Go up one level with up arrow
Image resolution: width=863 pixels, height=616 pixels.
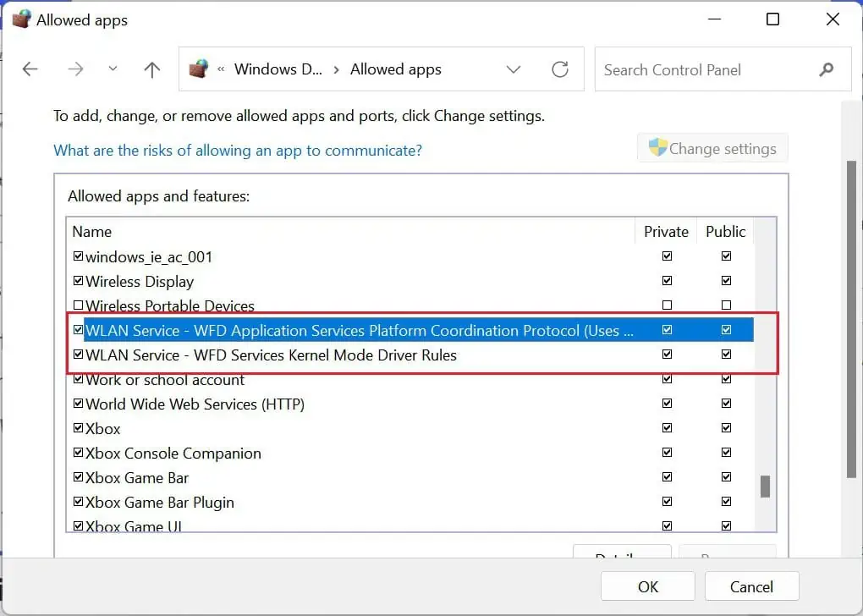click(x=152, y=69)
